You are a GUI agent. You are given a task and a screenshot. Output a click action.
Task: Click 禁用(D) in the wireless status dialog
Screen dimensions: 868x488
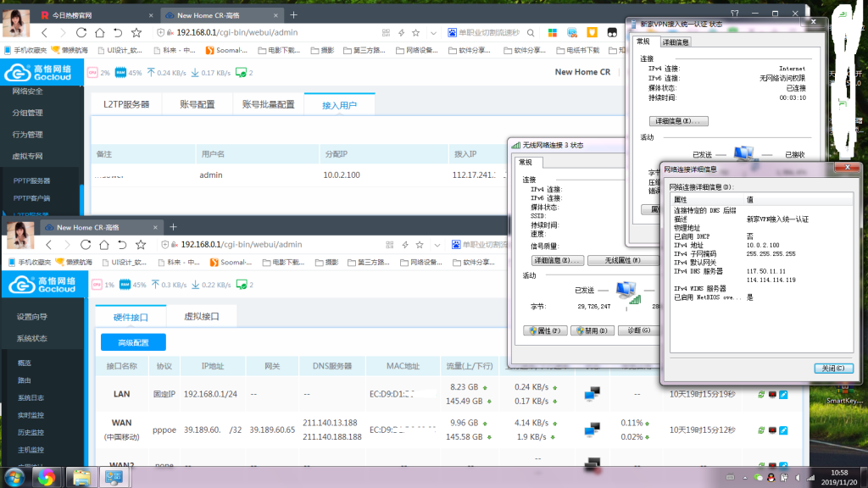point(592,330)
